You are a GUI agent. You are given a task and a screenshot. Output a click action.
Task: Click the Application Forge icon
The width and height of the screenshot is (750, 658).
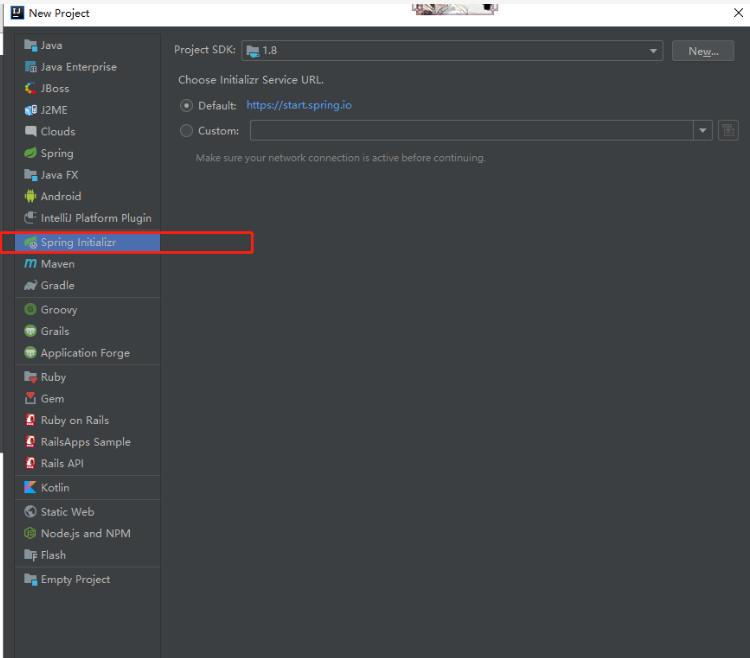point(31,353)
